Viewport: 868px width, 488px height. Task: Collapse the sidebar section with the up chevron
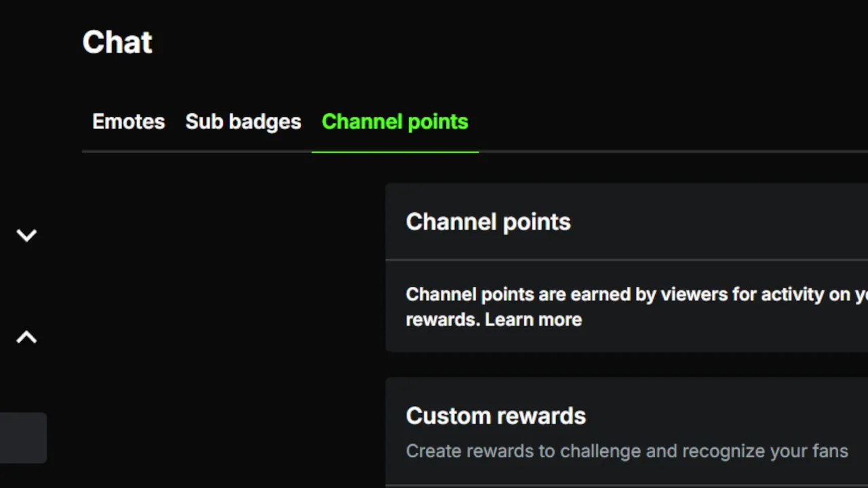26,337
